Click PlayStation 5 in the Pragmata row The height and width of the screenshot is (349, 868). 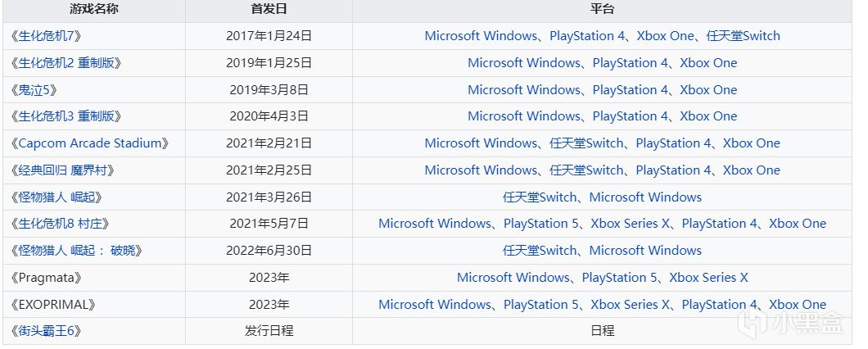coord(619,278)
